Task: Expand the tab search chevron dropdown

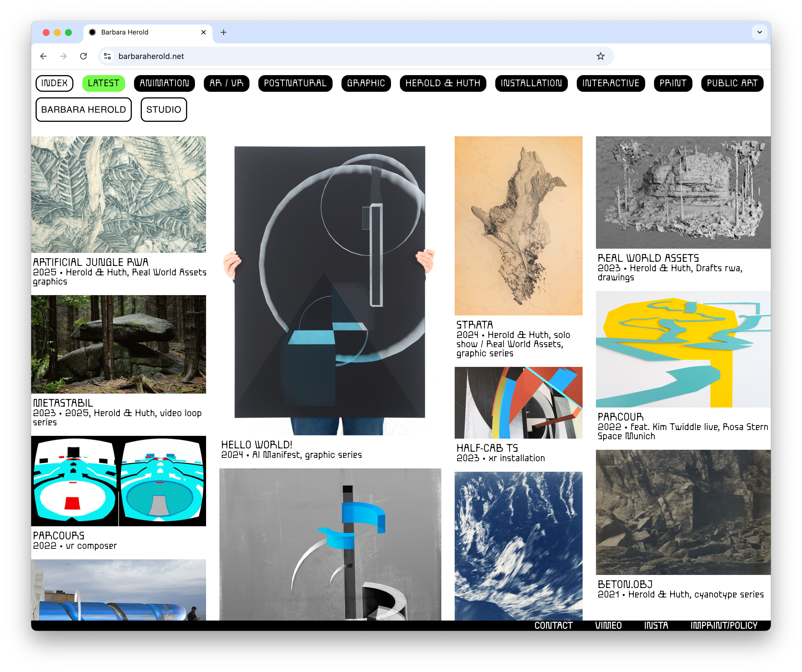Action: click(x=759, y=33)
